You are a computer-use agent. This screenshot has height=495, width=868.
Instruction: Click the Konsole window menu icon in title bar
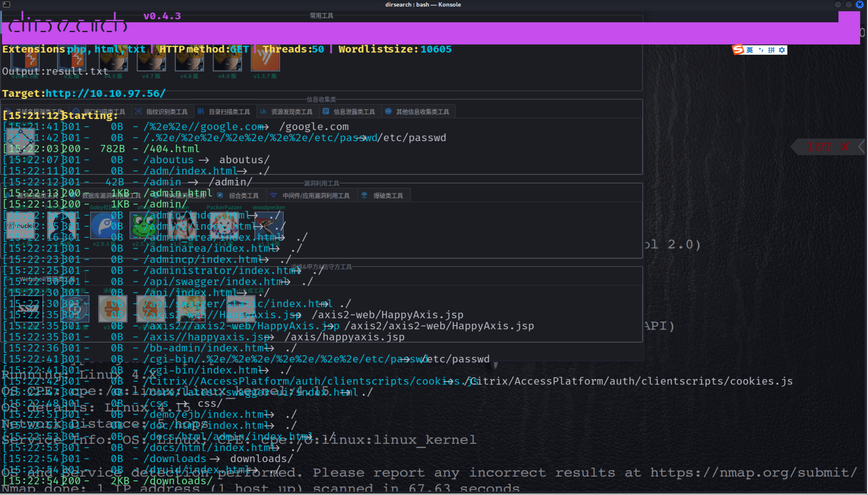click(7, 4)
